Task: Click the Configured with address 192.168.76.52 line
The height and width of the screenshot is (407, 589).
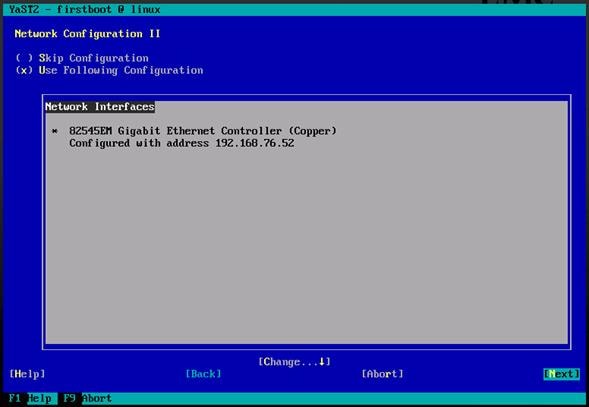Action: (x=182, y=143)
